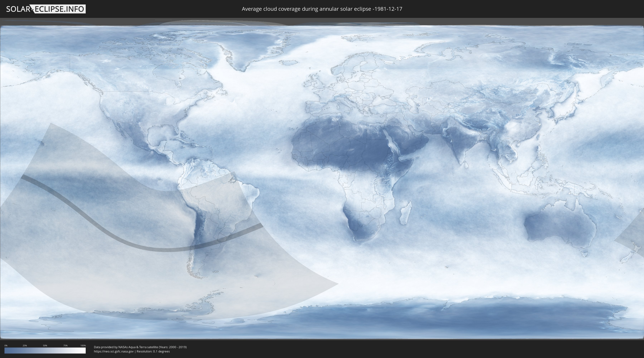Click the 50% legend label

[45, 345]
